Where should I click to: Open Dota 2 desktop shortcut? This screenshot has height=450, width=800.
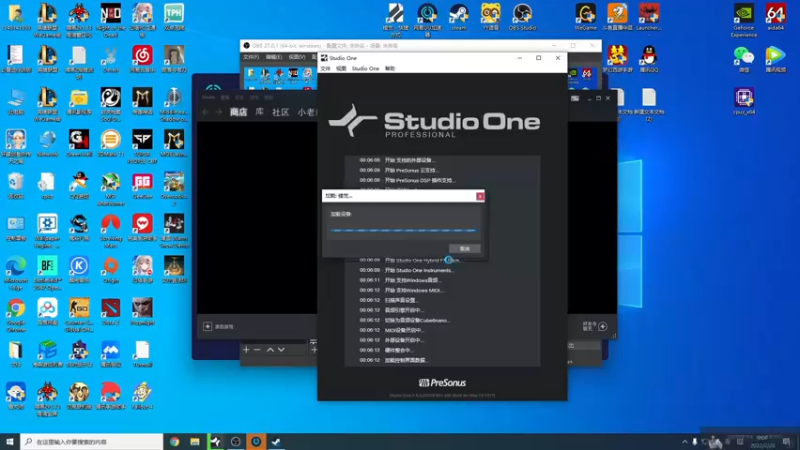click(x=111, y=311)
